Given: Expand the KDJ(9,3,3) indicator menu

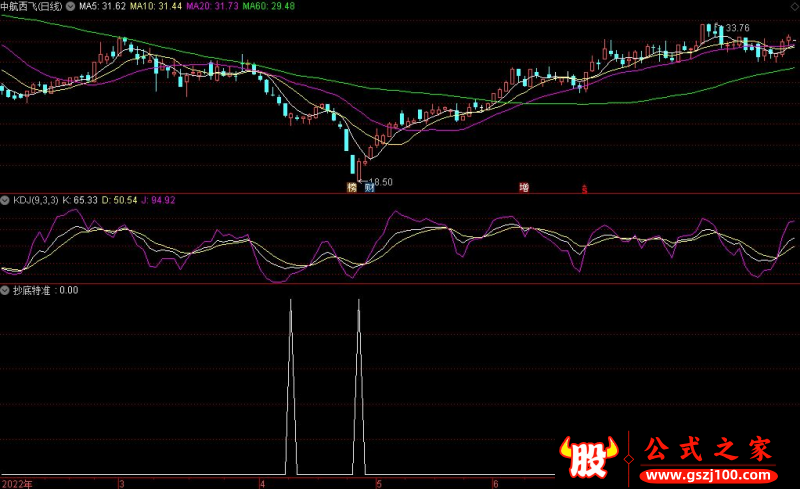Looking at the screenshot, I should pos(5,200).
